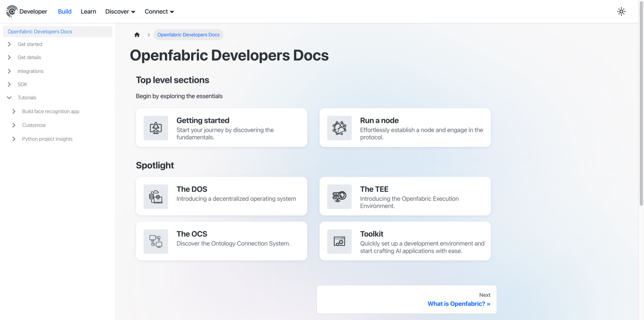Image resolution: width=644 pixels, height=320 pixels.
Task: Open the Discover dropdown menu
Action: [120, 11]
